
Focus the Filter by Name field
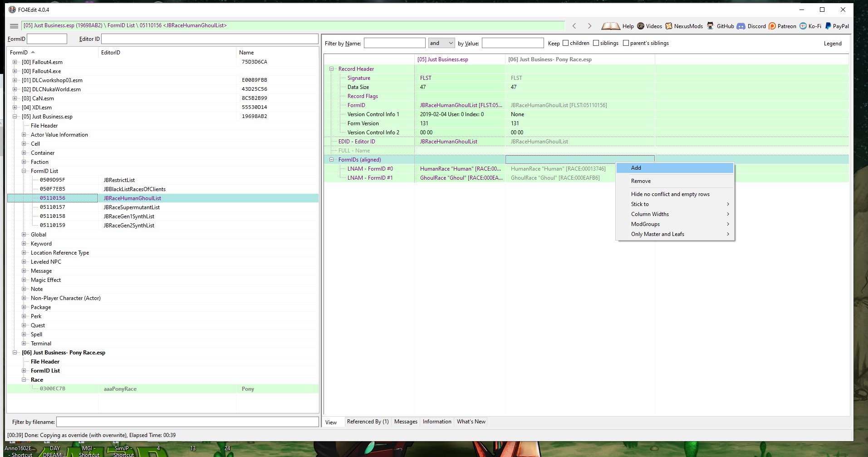tap(394, 43)
